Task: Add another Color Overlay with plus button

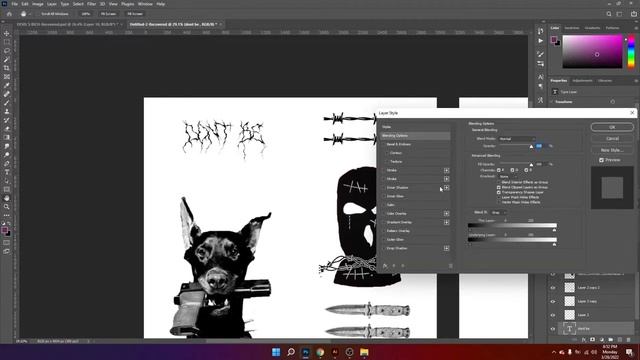Action: click(447, 213)
